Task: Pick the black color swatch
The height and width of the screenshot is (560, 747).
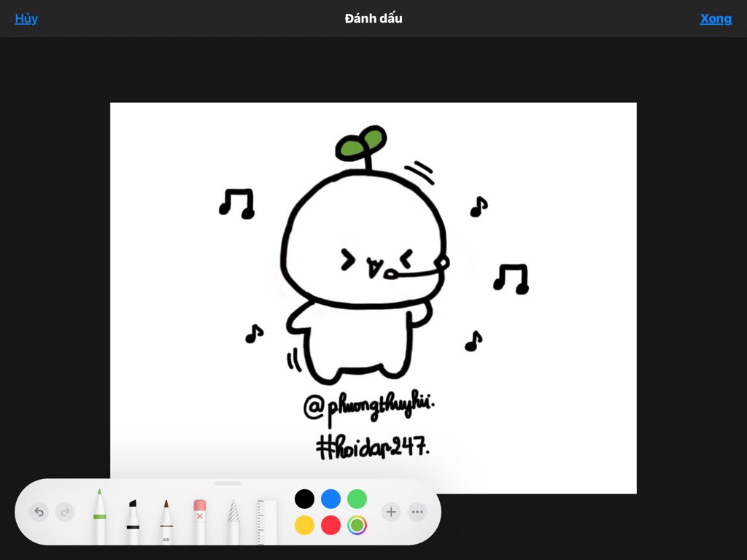Action: pos(304,499)
